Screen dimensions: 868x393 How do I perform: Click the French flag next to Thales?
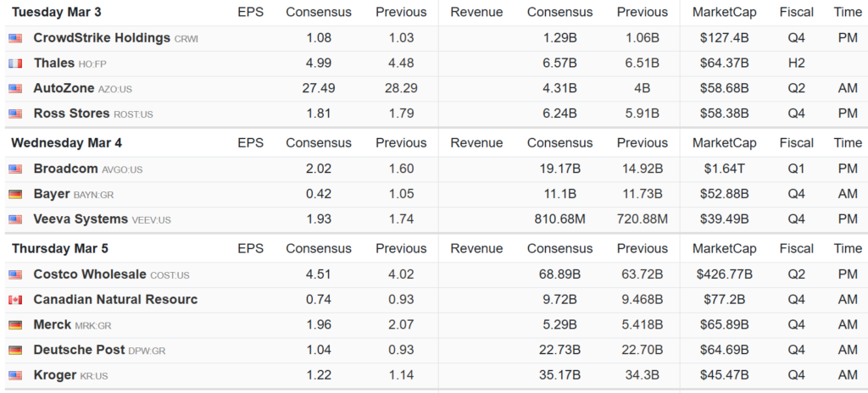(15, 64)
